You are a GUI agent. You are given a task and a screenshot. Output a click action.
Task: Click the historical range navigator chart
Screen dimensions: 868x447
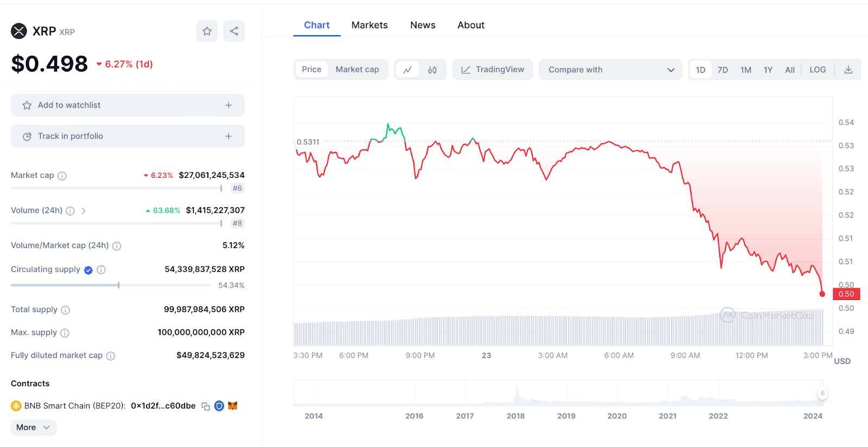558,393
